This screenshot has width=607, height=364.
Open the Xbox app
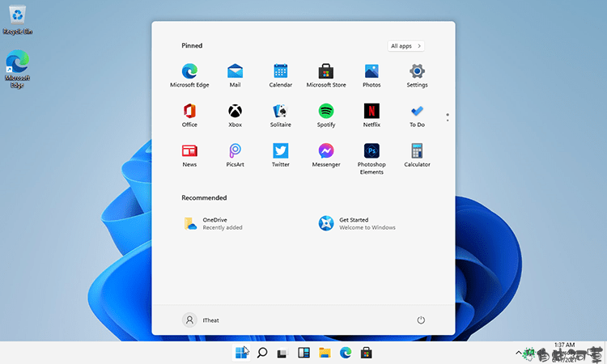click(x=235, y=116)
